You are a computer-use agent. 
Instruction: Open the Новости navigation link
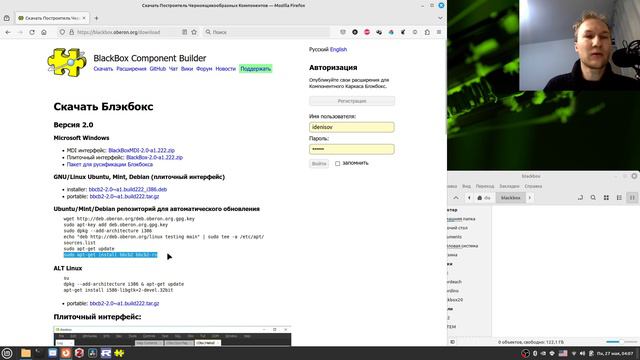(225, 69)
